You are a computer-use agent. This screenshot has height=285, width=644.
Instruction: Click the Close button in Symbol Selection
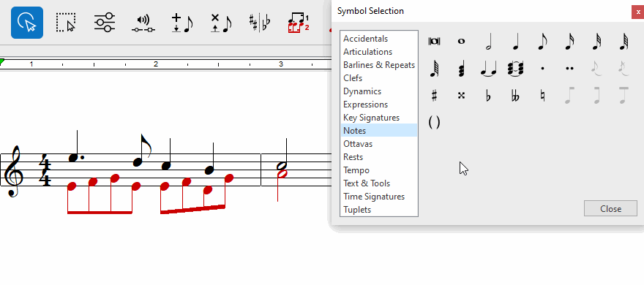click(610, 208)
